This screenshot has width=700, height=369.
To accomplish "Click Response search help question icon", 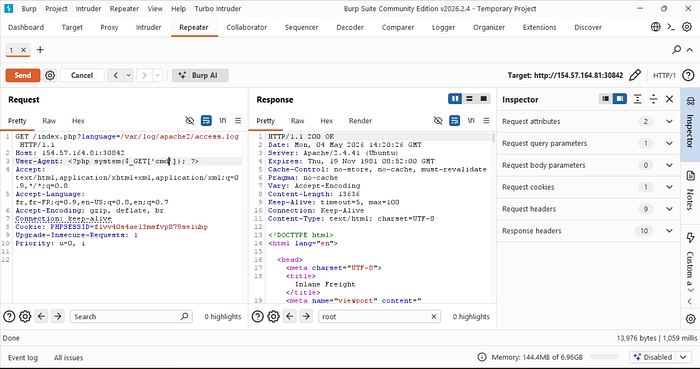I will pyautogui.click(x=257, y=316).
